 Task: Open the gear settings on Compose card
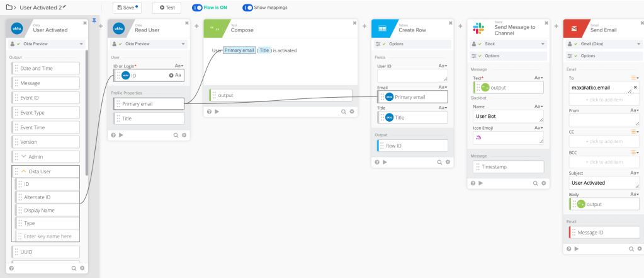click(x=352, y=112)
